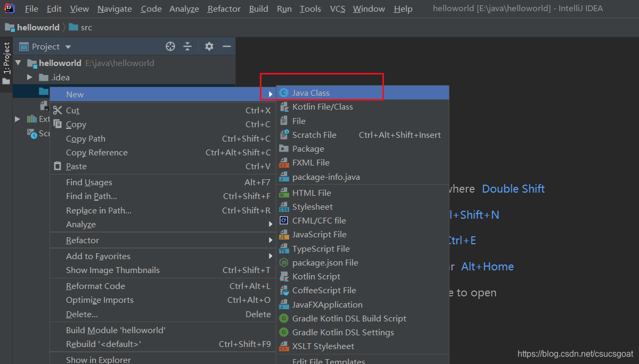Click the HTML File icon

click(x=284, y=193)
